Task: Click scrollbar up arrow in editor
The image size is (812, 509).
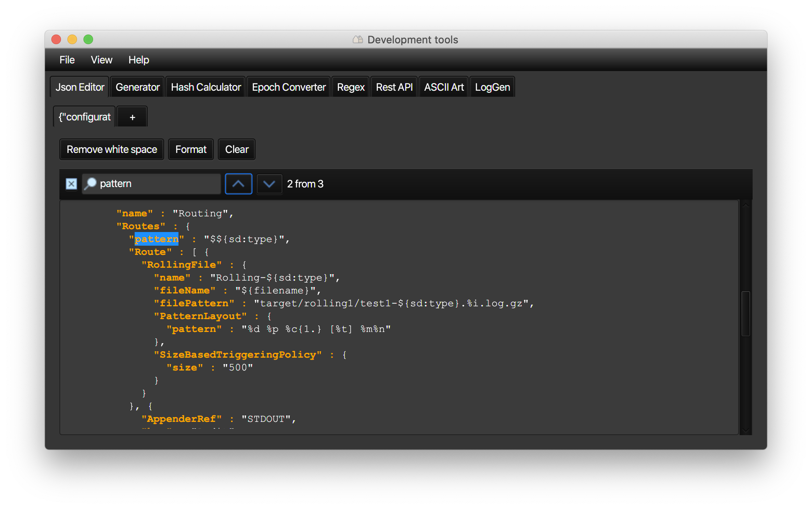Action: [745, 205]
